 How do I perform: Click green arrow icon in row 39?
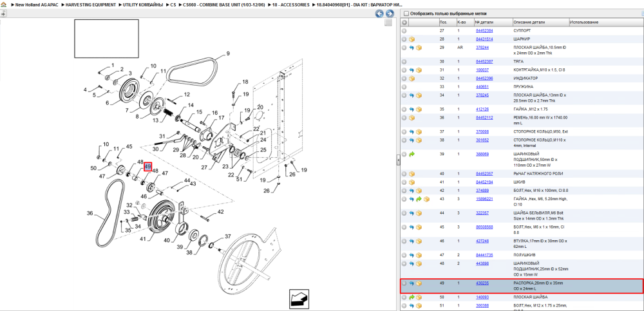pyautogui.click(x=412, y=154)
